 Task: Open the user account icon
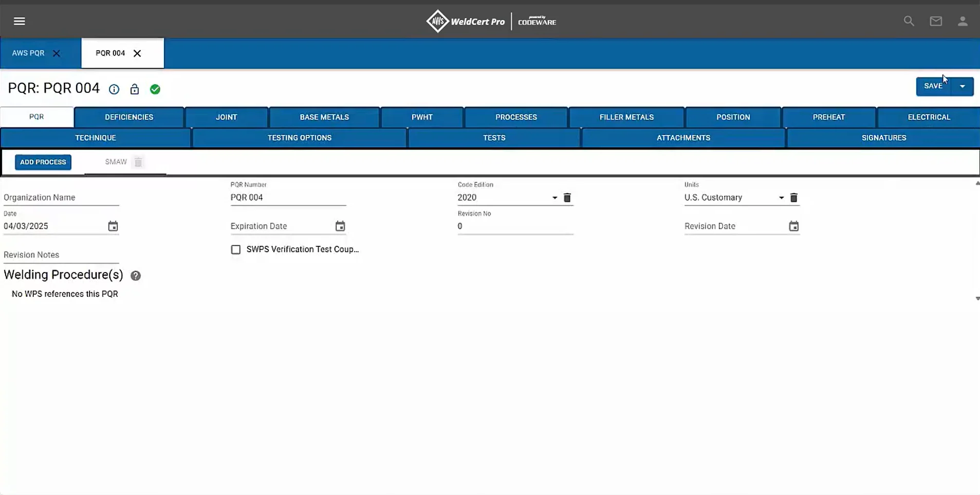point(962,21)
